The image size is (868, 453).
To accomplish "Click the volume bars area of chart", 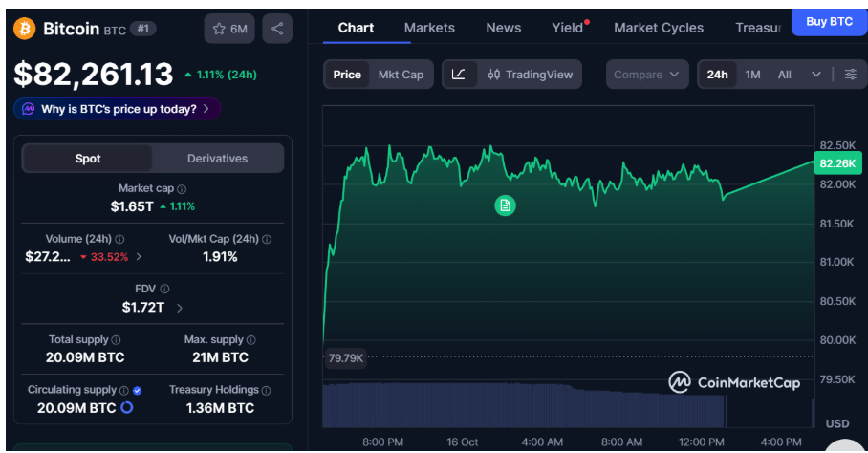I will [523, 404].
